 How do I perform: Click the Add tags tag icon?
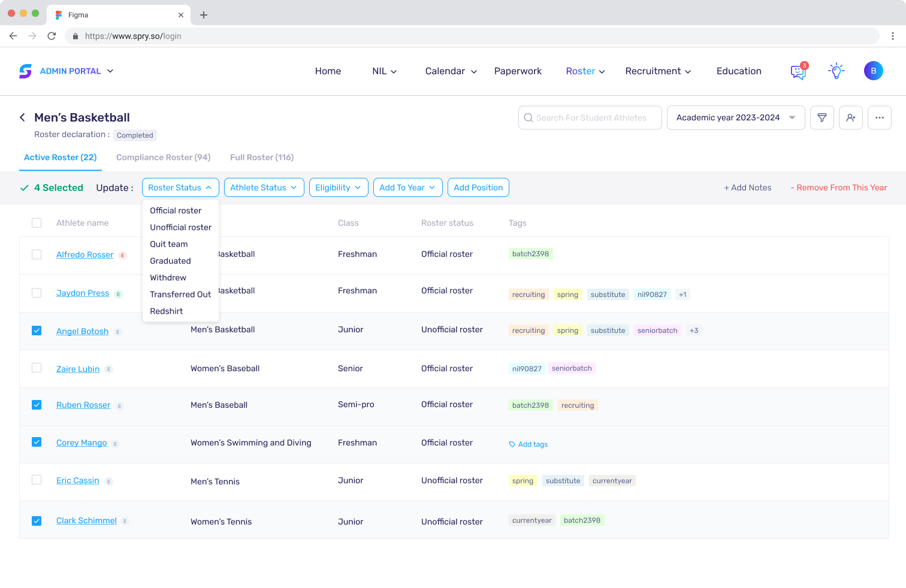coord(512,444)
